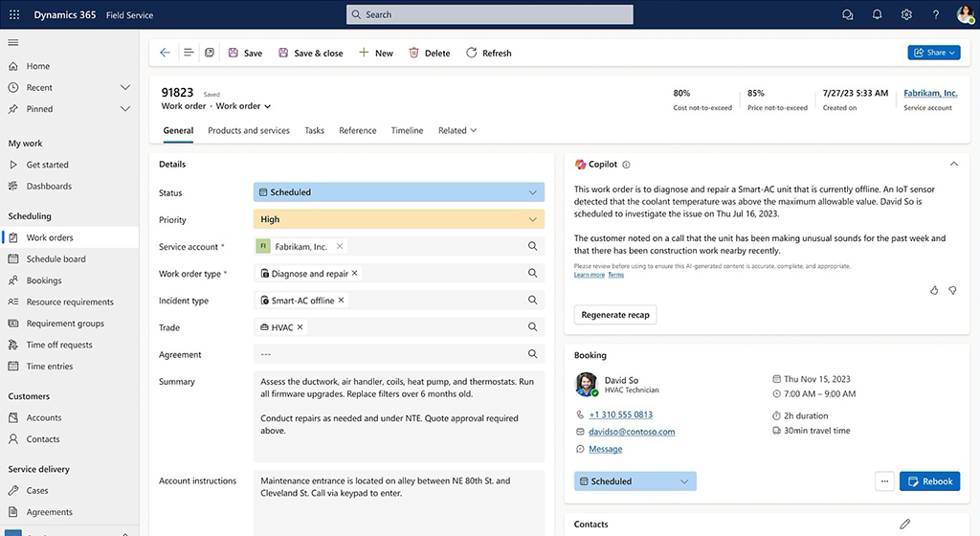
Task: Email davidso@contoso.com
Action: [632, 432]
